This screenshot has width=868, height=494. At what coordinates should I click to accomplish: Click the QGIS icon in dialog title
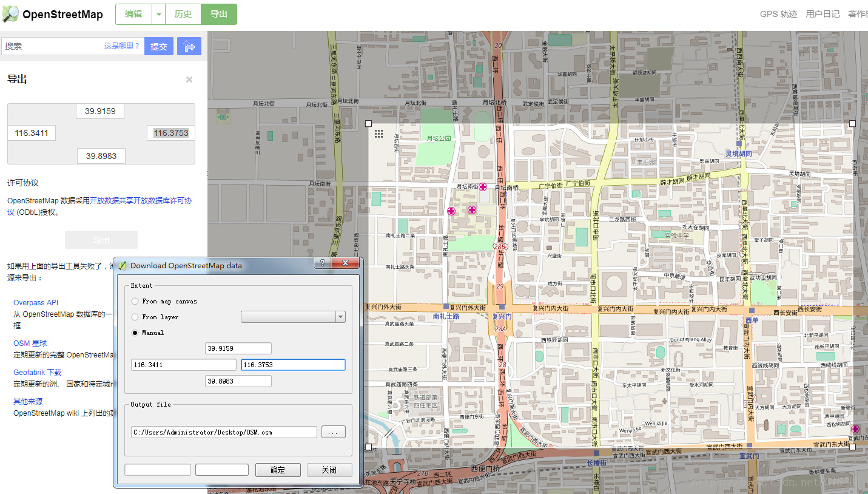tap(123, 265)
